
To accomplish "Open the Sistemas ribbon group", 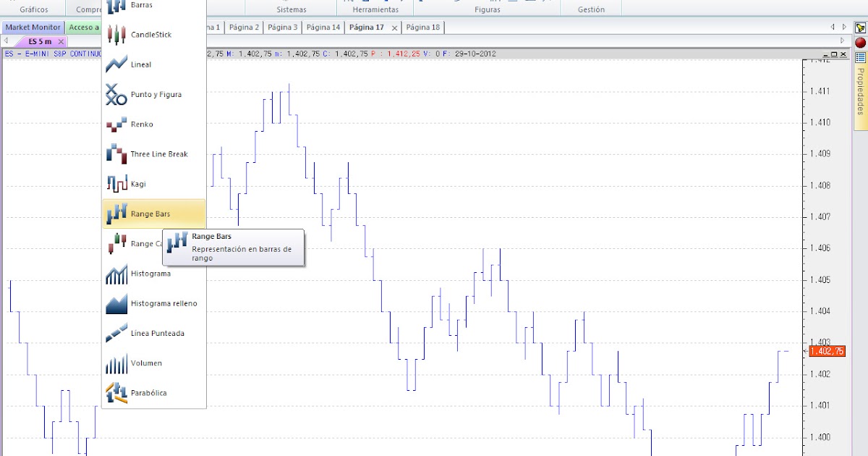I will [292, 9].
